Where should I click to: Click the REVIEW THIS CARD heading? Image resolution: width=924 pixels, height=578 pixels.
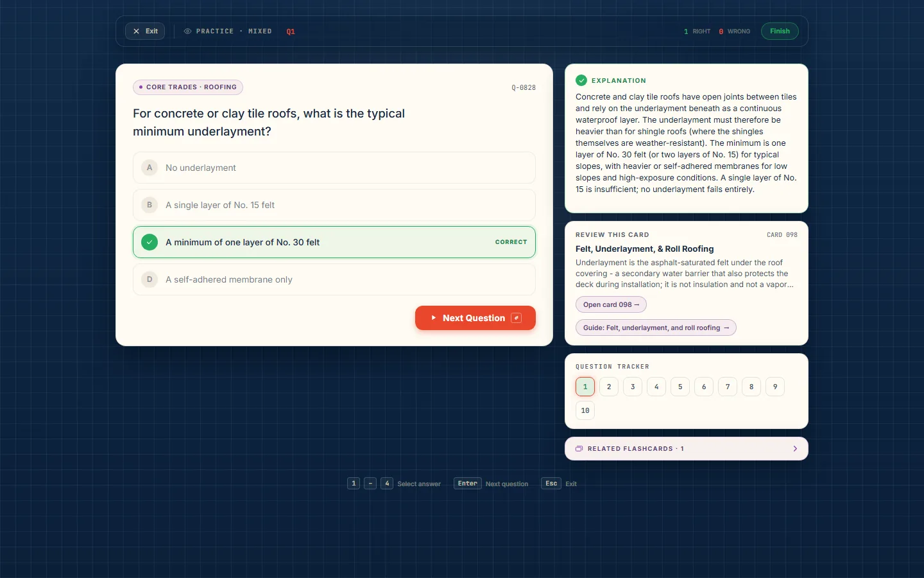coord(612,235)
